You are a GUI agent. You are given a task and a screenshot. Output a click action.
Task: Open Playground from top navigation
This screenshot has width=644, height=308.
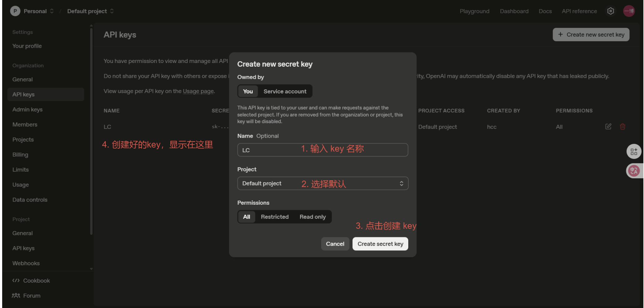[474, 11]
